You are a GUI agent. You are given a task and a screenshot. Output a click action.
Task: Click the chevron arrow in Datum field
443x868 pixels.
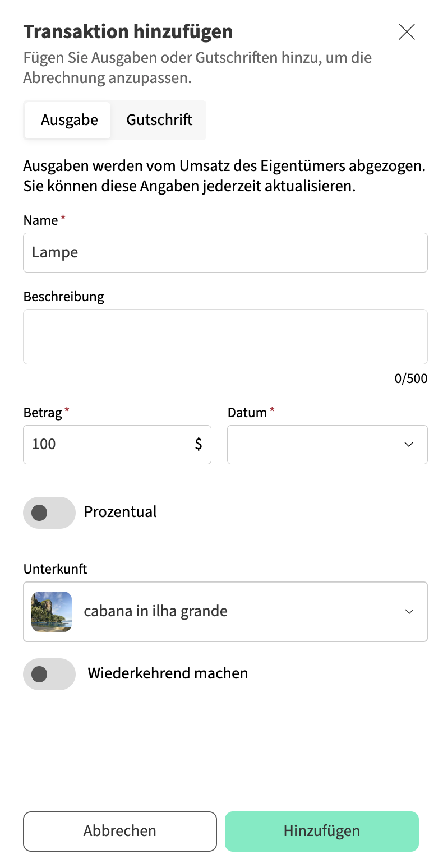(409, 445)
